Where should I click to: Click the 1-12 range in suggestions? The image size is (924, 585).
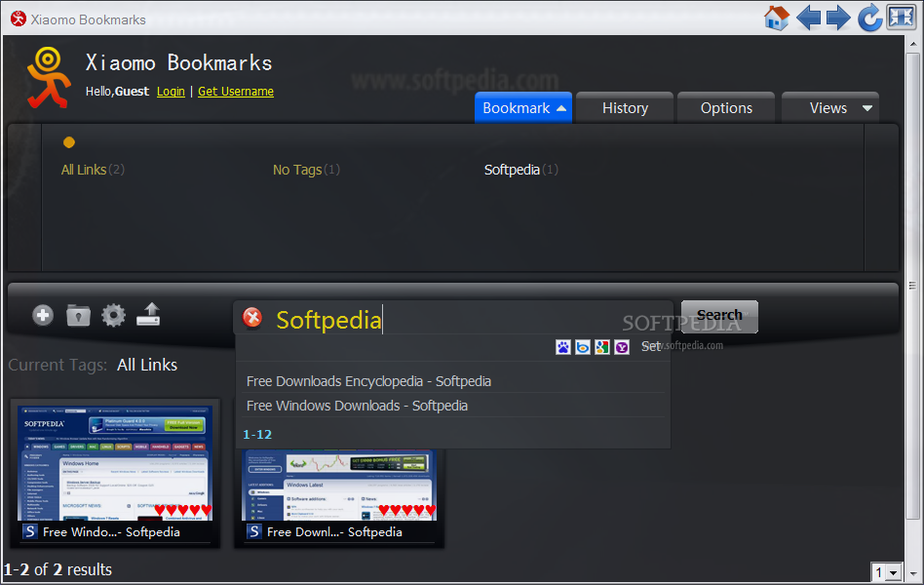click(x=257, y=435)
